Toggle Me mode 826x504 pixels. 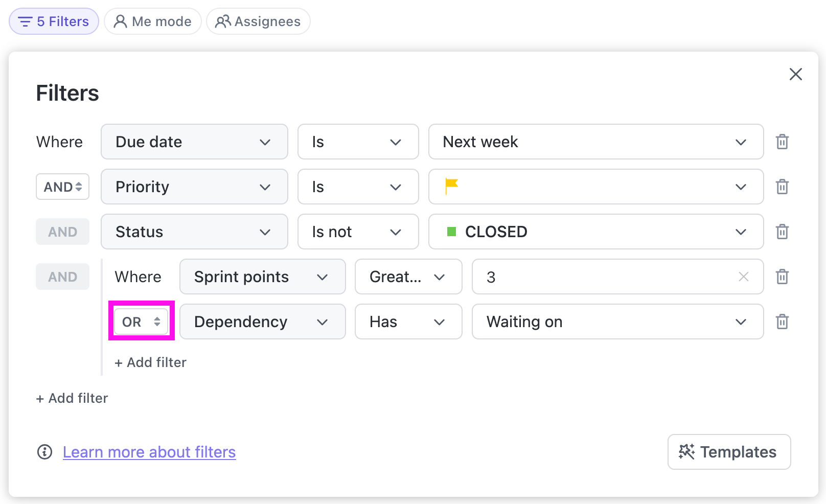point(153,21)
